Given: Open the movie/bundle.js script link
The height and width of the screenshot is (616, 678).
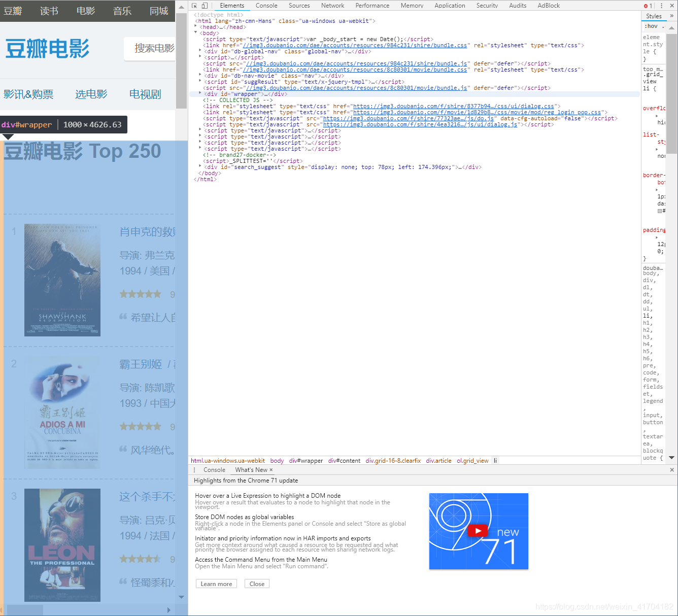Looking at the screenshot, I should tap(355, 88).
